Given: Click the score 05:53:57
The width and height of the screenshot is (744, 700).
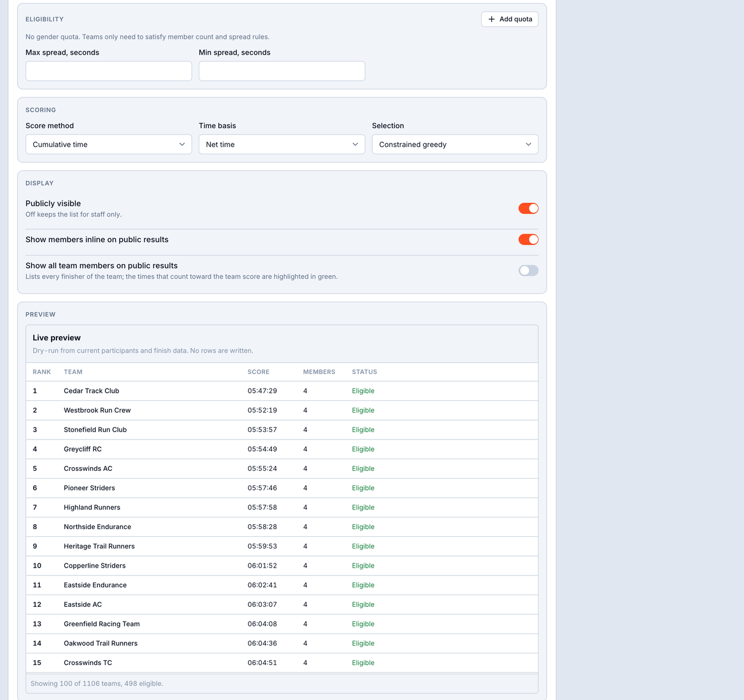Looking at the screenshot, I should click(263, 430).
